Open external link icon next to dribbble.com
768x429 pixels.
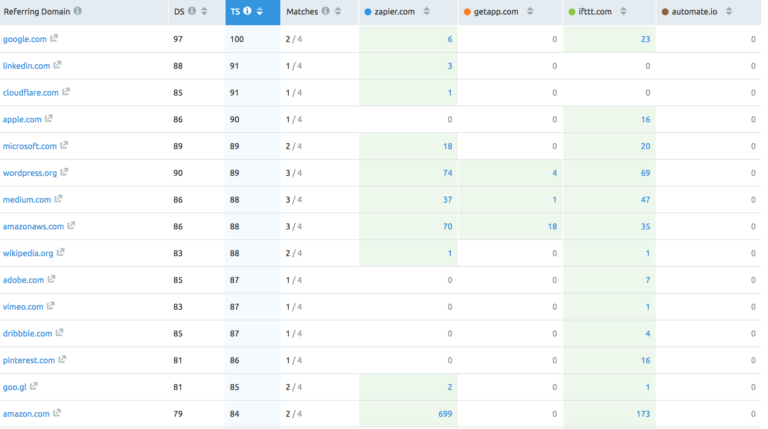tap(59, 333)
